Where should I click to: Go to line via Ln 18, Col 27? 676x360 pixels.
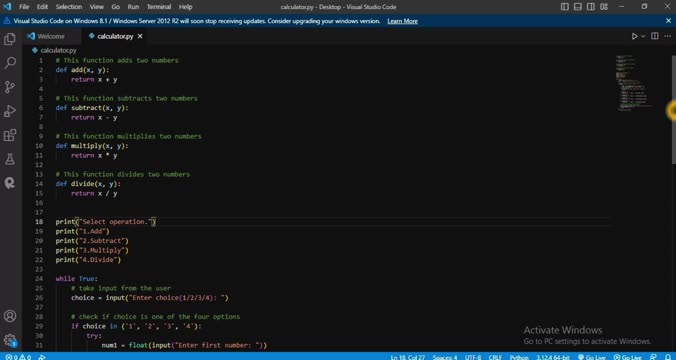point(408,357)
